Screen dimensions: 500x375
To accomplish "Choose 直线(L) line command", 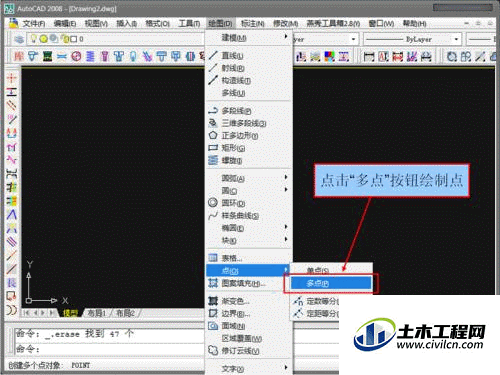I will click(248, 56).
